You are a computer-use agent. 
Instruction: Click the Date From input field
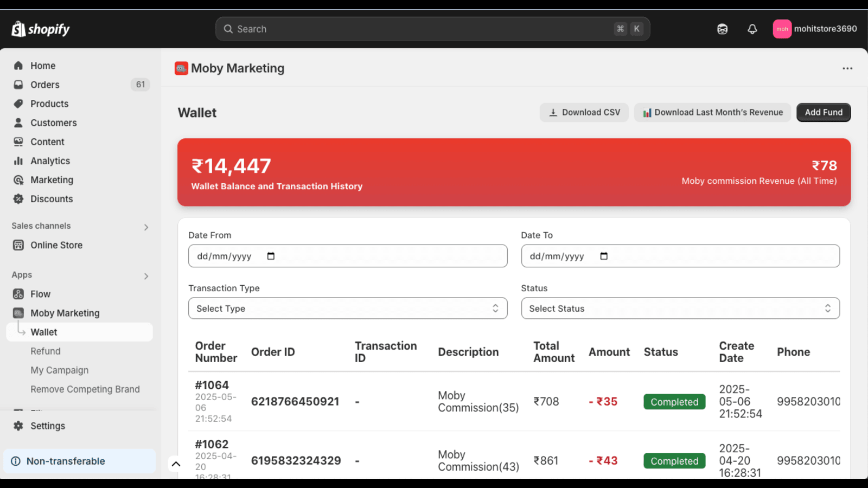pyautogui.click(x=348, y=256)
